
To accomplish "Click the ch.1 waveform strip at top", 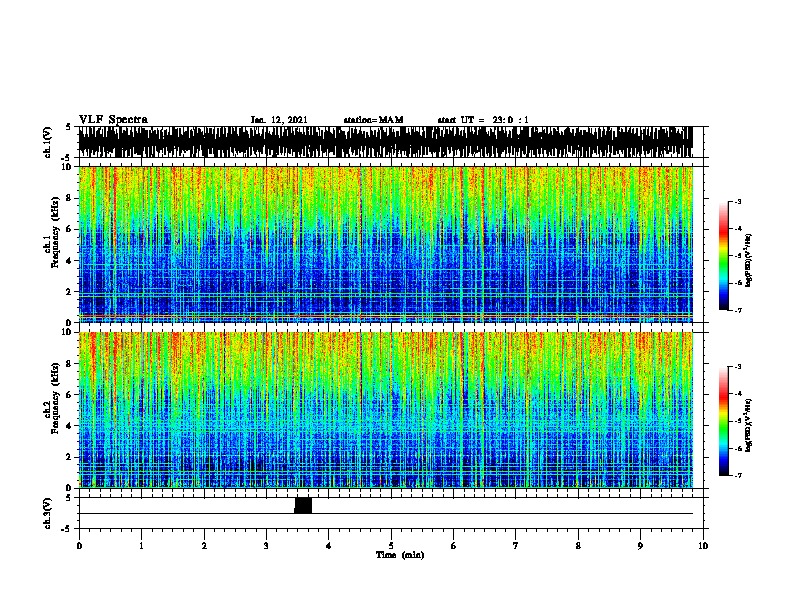I will click(x=385, y=142).
